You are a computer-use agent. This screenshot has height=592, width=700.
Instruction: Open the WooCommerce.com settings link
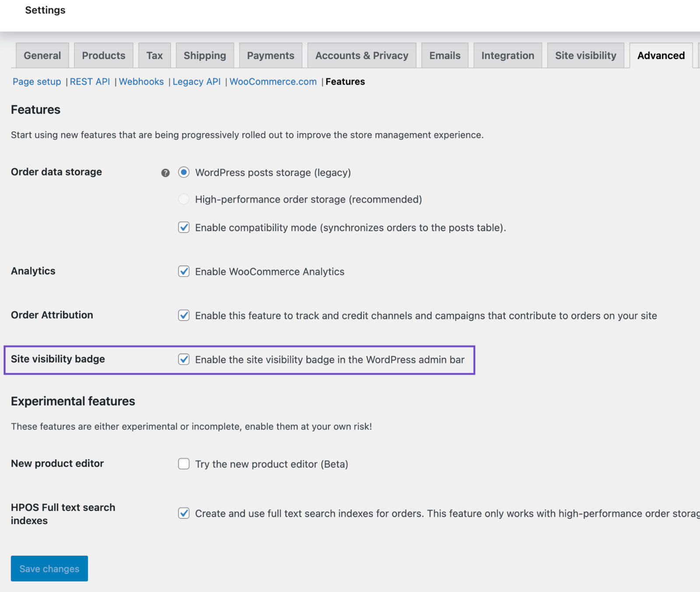click(273, 81)
